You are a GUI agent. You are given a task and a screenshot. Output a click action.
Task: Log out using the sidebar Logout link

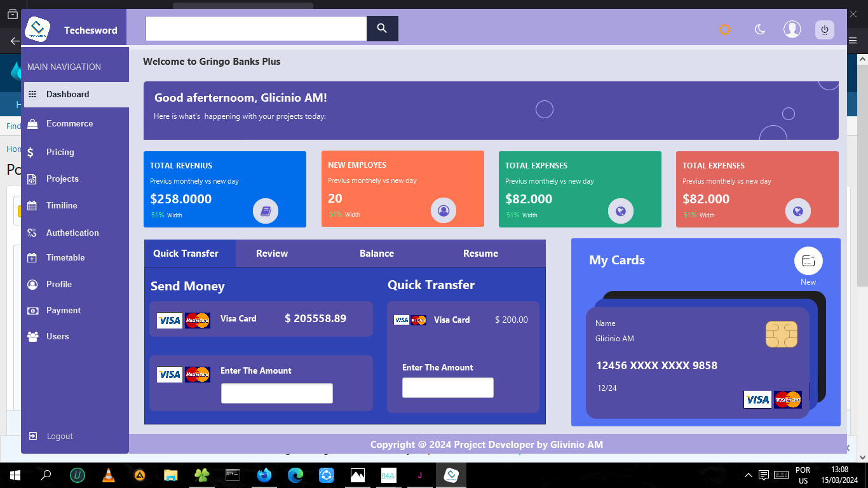pyautogui.click(x=51, y=437)
